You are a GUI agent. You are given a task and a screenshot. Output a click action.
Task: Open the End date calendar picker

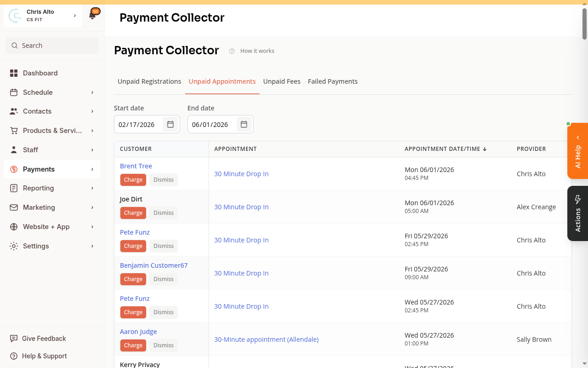(x=244, y=124)
